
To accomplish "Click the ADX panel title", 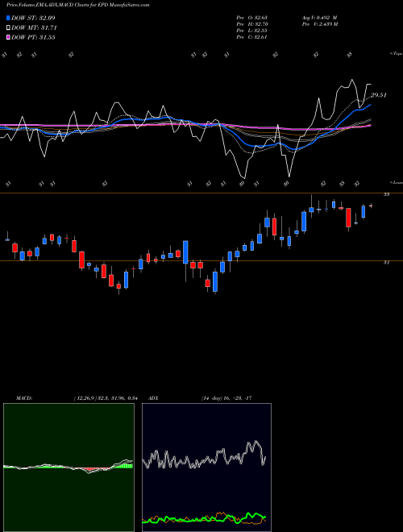I will pyautogui.click(x=154, y=398).
